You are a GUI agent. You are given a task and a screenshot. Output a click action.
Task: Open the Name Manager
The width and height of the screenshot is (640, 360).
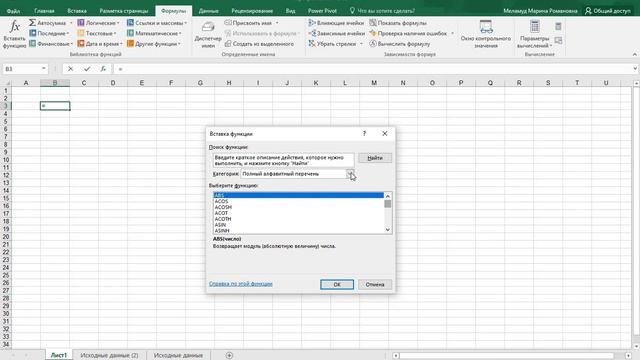(208, 34)
